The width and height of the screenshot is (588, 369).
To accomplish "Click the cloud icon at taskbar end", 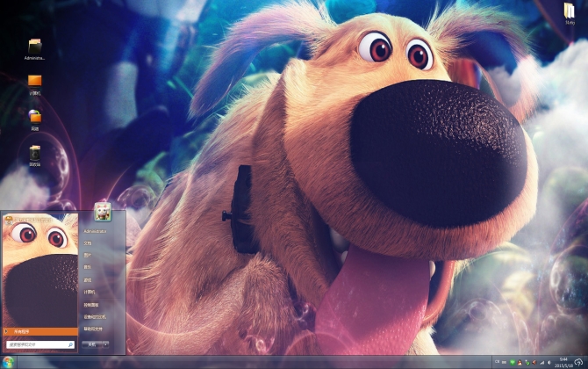I will (x=578, y=362).
